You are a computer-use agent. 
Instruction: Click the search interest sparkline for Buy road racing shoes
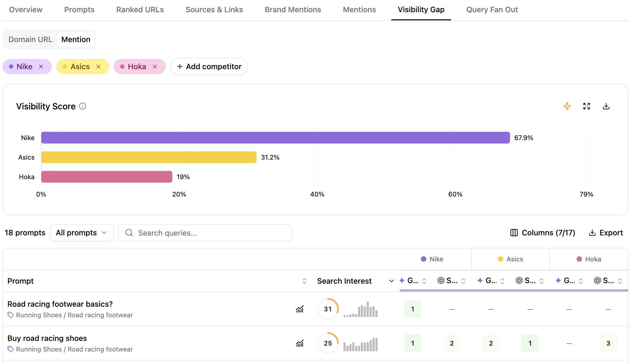[361, 344]
